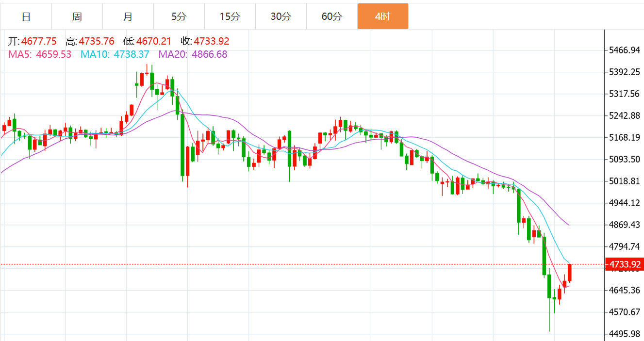Click the right end of the purple MA20 line
The width and height of the screenshot is (644, 341).
coord(568,225)
